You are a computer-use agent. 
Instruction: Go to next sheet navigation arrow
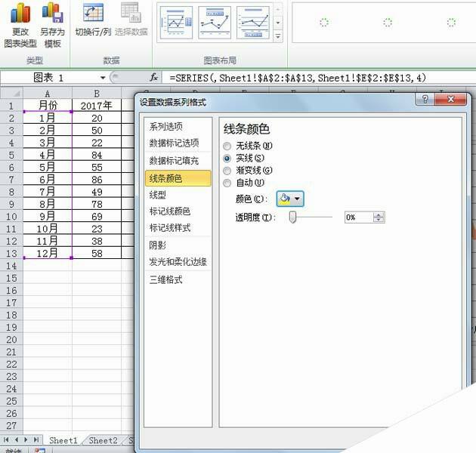coord(26,439)
